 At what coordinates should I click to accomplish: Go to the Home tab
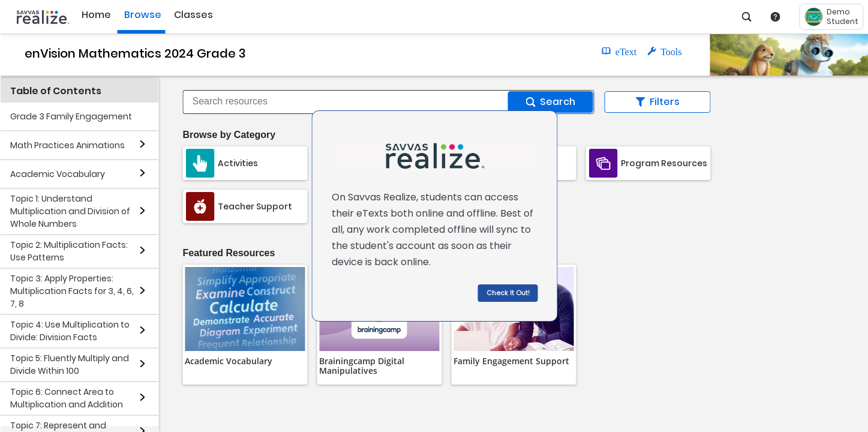(x=96, y=15)
